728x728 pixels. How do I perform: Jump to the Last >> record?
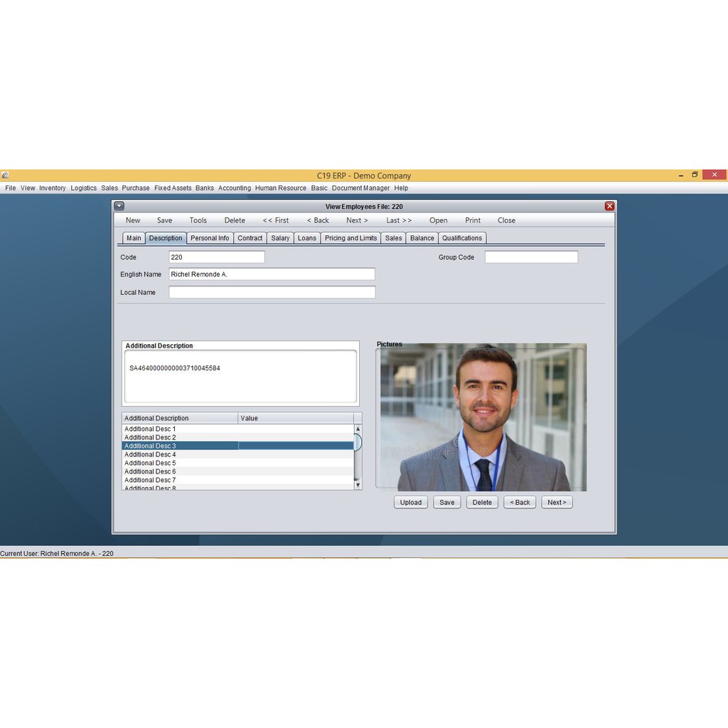click(x=399, y=220)
